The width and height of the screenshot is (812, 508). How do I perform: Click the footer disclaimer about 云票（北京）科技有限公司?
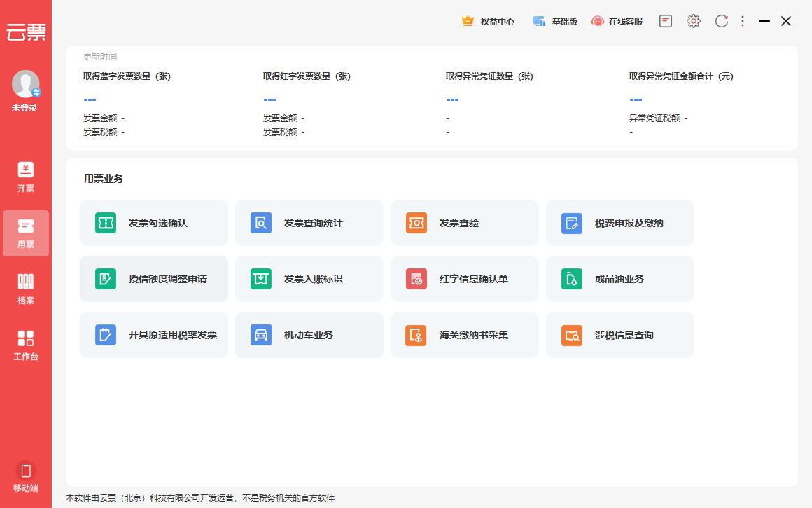coord(200,497)
